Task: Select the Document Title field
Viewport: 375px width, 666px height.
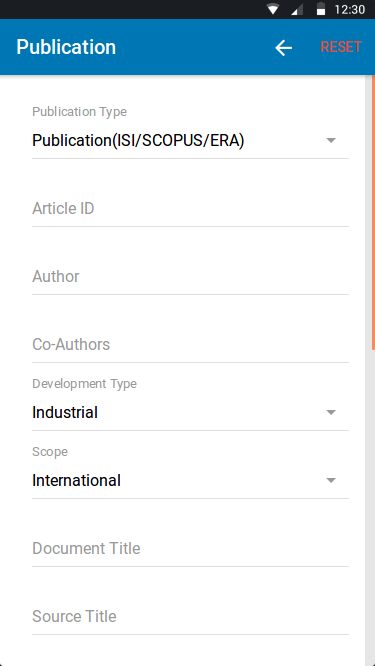Action: pyautogui.click(x=190, y=548)
